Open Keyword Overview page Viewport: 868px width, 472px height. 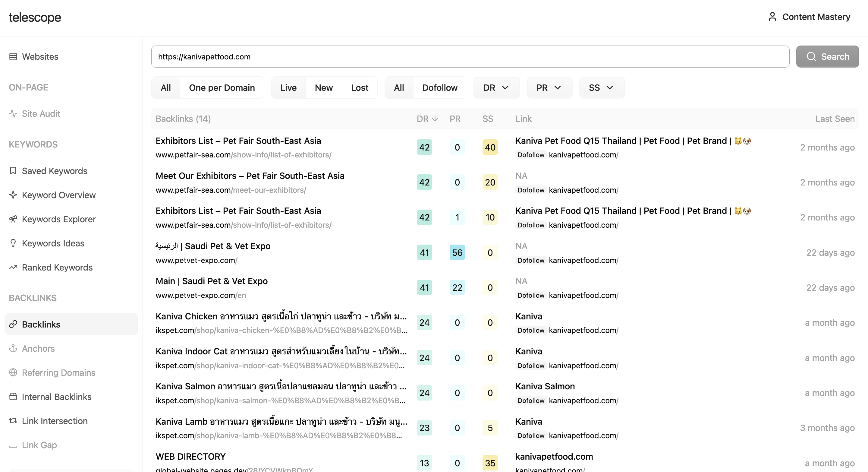coord(59,195)
